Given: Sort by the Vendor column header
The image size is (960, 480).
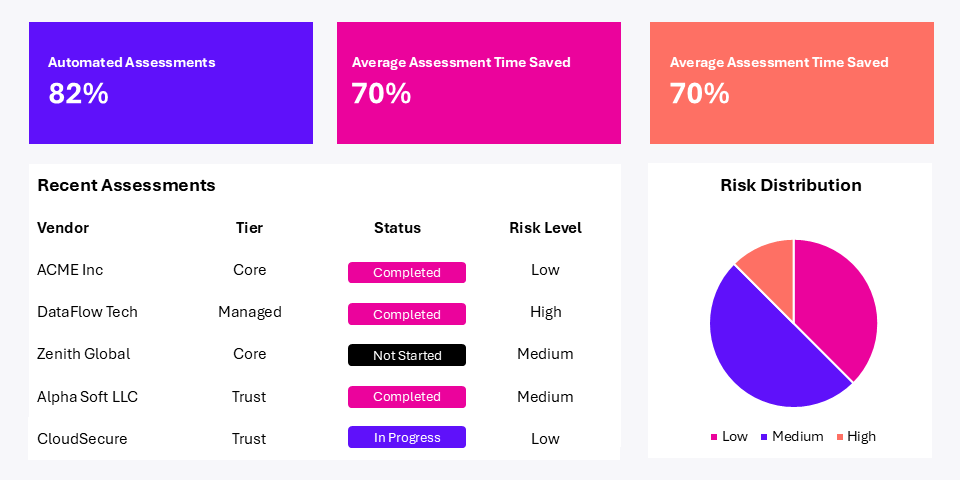Looking at the screenshot, I should pos(63,228).
